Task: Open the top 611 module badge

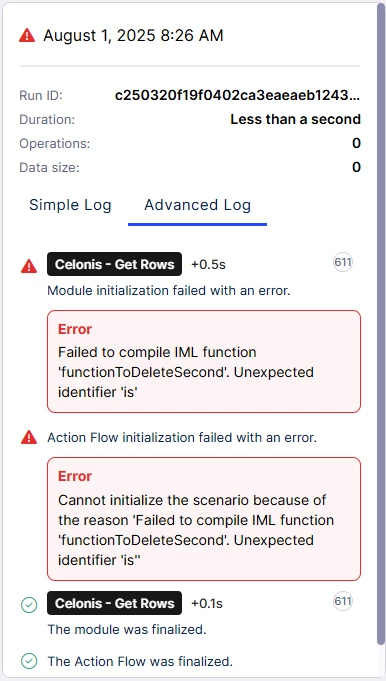Action: (x=343, y=262)
